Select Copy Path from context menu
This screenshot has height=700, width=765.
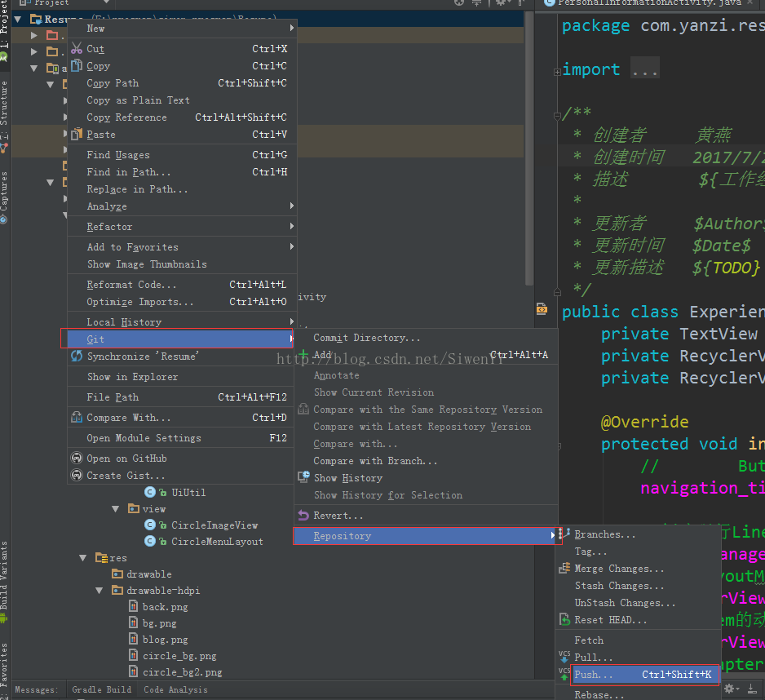click(182, 83)
